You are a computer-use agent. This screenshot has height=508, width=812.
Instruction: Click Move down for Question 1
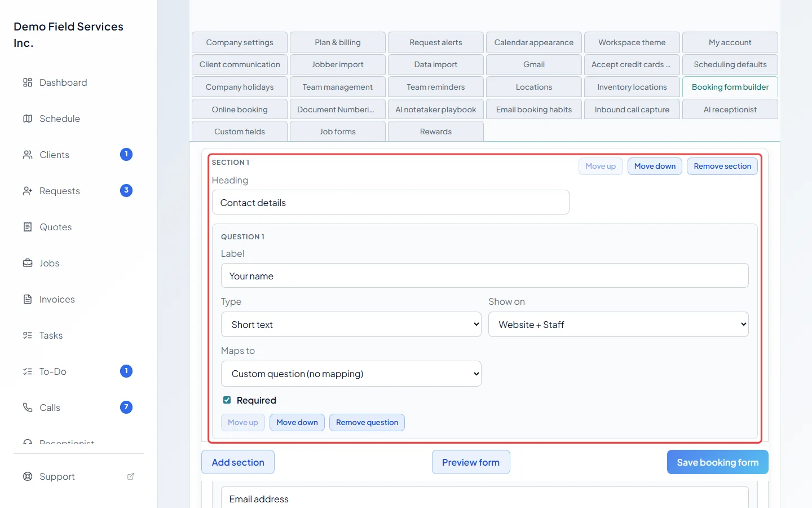tap(297, 422)
